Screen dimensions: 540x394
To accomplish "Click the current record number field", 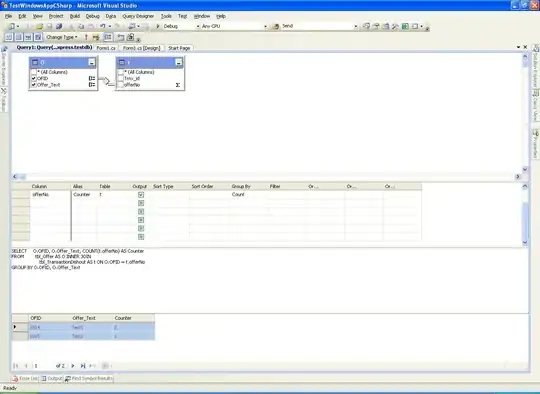I will [x=43, y=366].
